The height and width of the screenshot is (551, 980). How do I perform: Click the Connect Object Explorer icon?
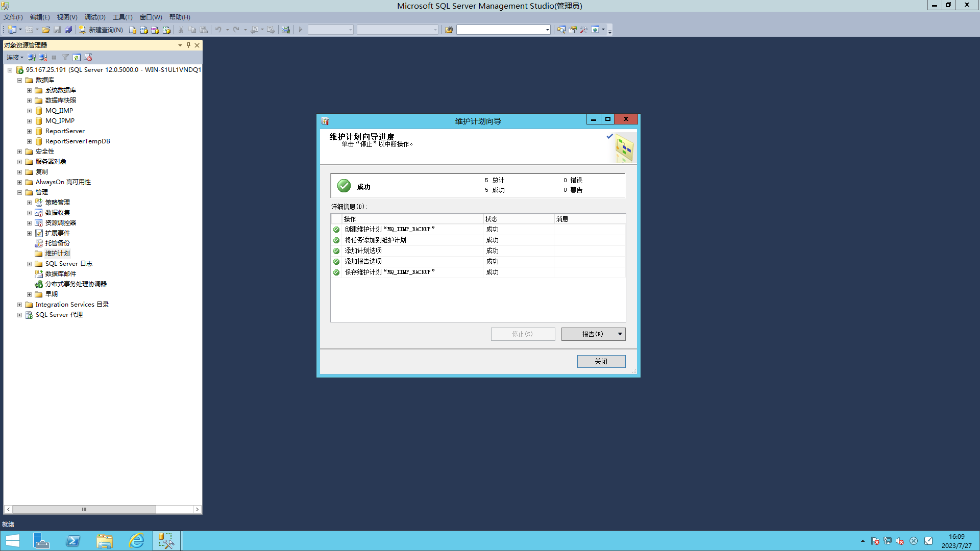[32, 58]
